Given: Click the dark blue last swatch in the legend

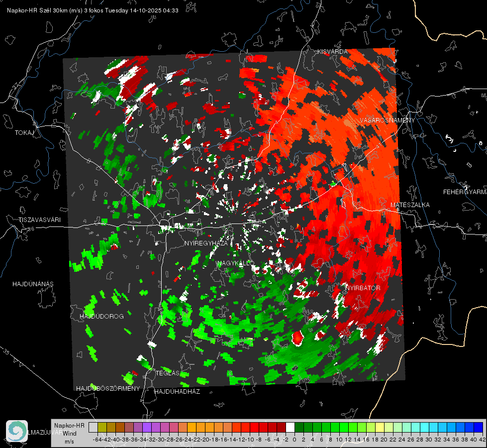Looking at the screenshot, I should pos(479,427).
